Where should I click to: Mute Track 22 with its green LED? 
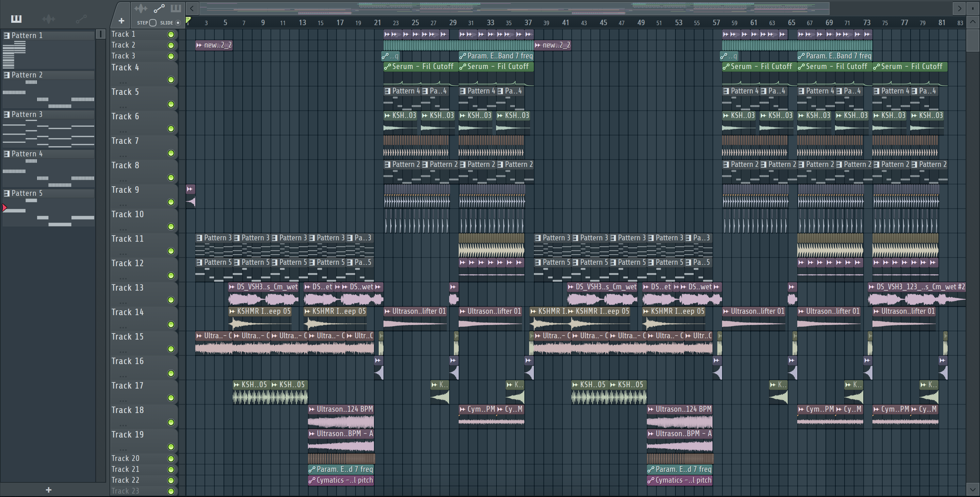(x=171, y=480)
